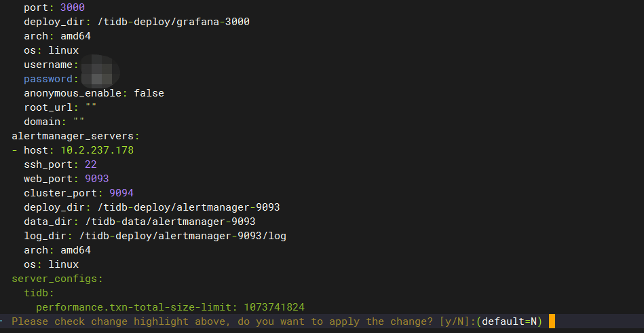Viewport: 644px width, 333px height.
Task: Click anonymous_enable false value
Action: tap(149, 93)
